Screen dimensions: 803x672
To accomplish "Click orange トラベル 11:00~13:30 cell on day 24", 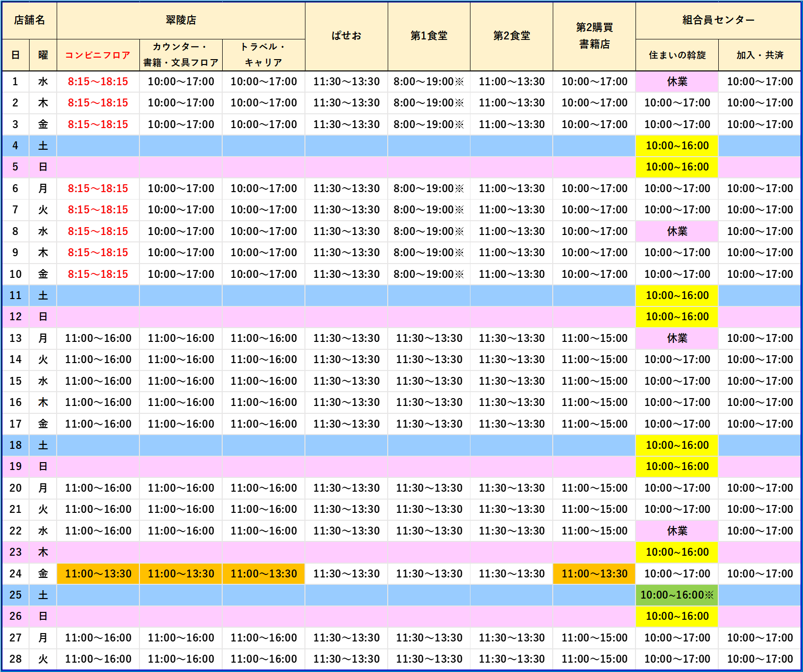I will coord(264,574).
